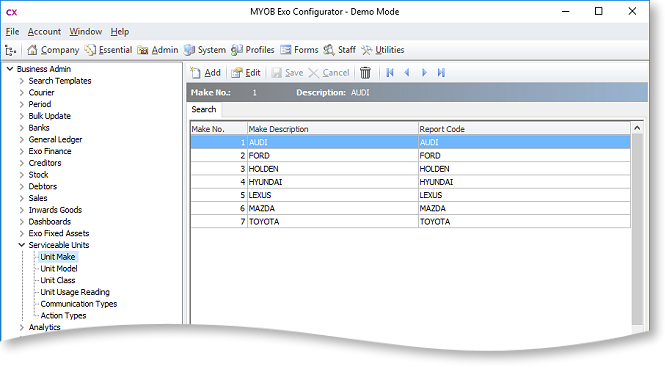Open the Help menu
Screen dimensions: 665x369
click(x=120, y=32)
